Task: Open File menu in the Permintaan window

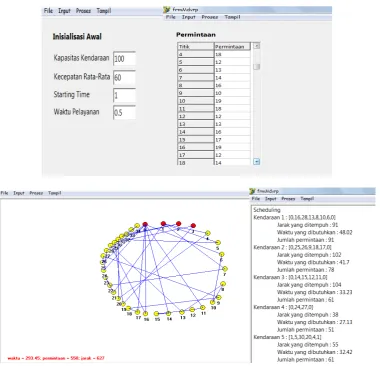Action: pyautogui.click(x=171, y=17)
